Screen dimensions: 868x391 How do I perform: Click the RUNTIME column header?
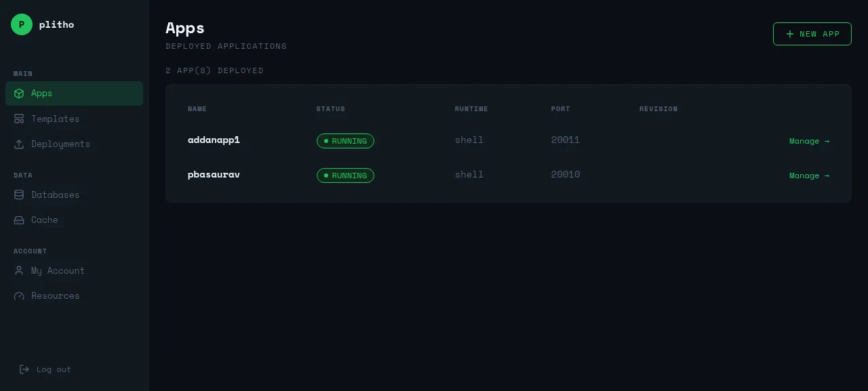click(471, 108)
